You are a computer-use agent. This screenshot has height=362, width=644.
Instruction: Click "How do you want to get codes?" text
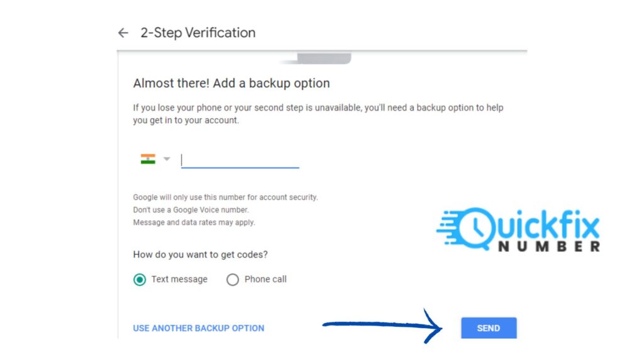tap(201, 255)
